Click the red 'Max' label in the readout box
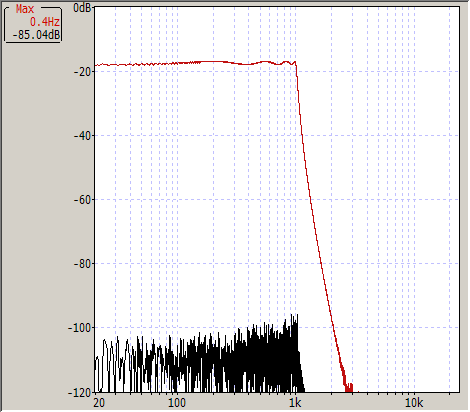The width and height of the screenshot is (470, 412). click(x=25, y=9)
